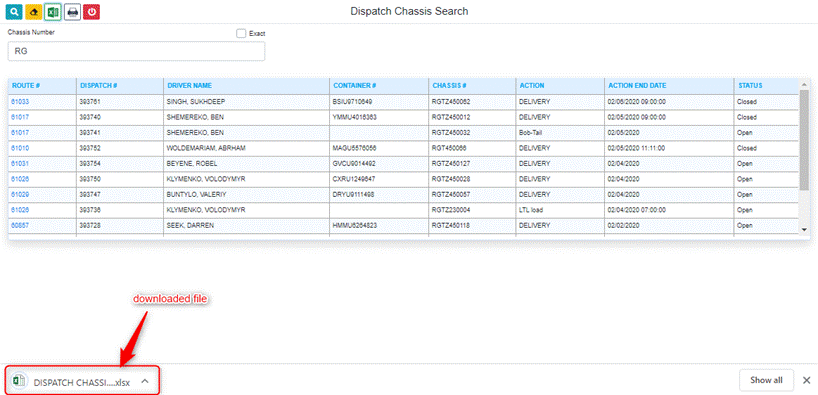Click container cell GVCU9014492
The width and height of the screenshot is (818, 395).
pos(379,164)
